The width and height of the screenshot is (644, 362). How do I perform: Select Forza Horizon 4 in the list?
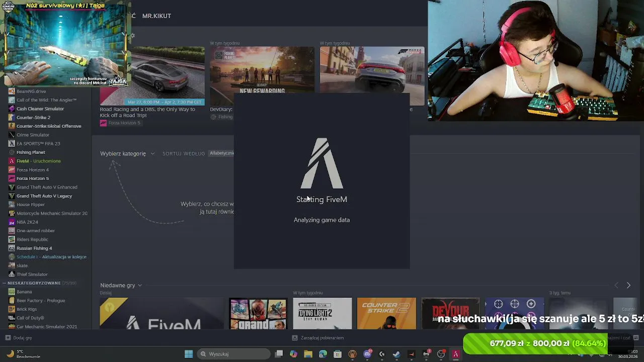33,170
